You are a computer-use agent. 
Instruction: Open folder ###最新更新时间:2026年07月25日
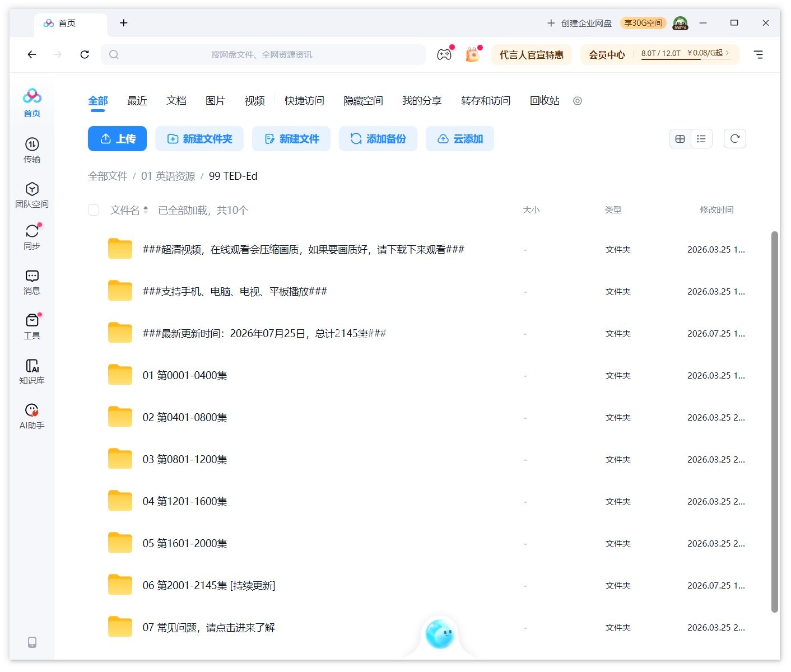pos(264,333)
